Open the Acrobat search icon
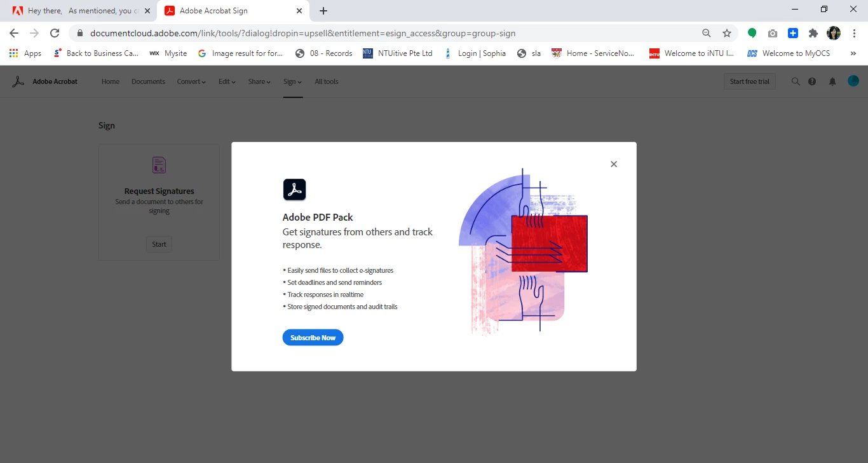The height and width of the screenshot is (463, 868). [x=795, y=81]
